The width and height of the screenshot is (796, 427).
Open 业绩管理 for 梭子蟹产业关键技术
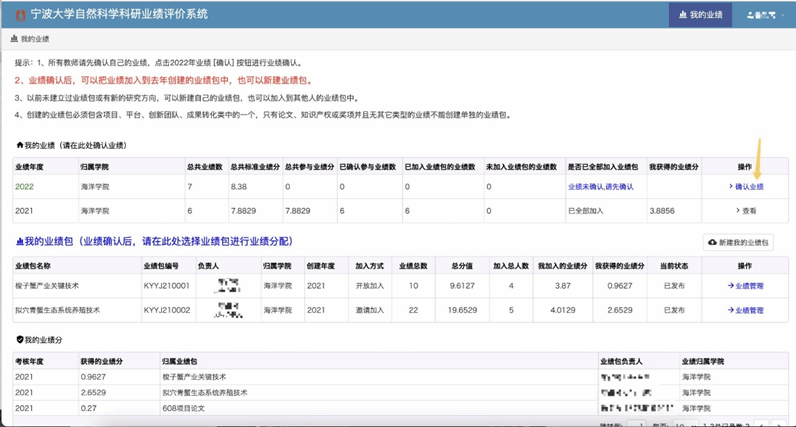pyautogui.click(x=746, y=286)
